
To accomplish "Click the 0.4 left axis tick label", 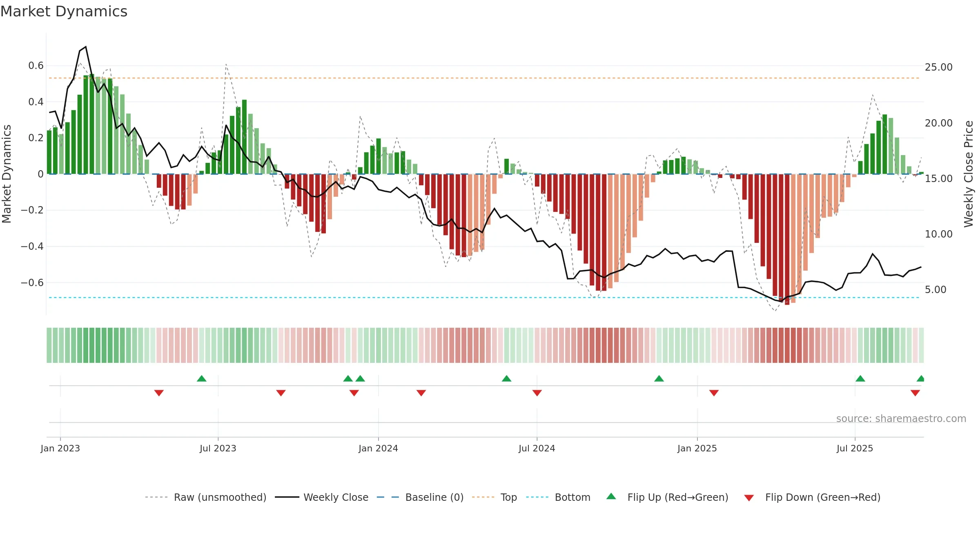I will (36, 102).
